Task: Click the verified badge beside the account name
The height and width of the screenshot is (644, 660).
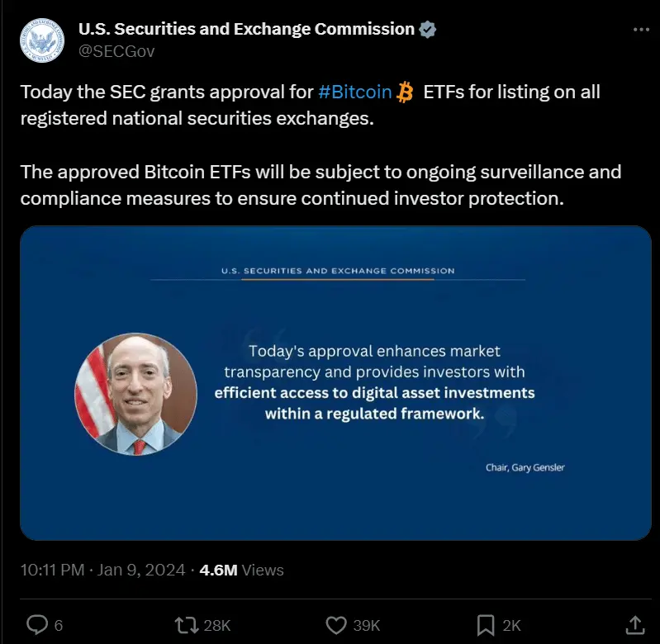Action: pyautogui.click(x=428, y=30)
